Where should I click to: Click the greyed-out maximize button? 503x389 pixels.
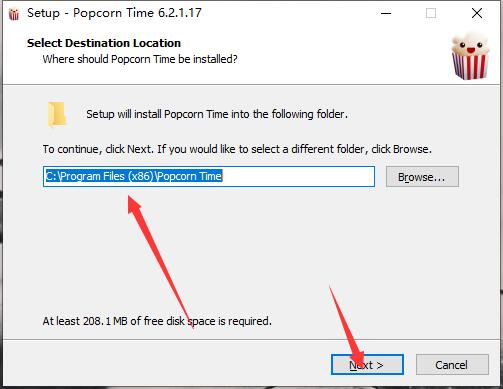431,13
